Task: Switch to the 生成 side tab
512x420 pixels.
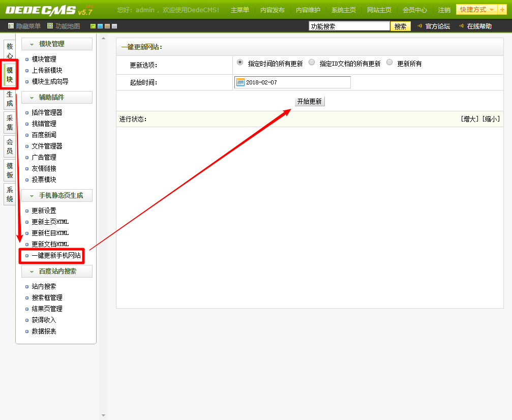Action: (x=10, y=99)
